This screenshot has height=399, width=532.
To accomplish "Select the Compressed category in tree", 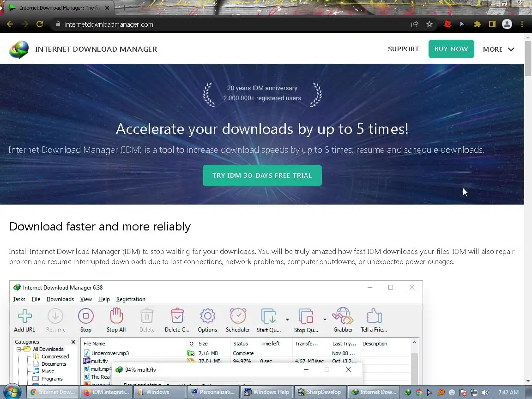I will (x=55, y=356).
